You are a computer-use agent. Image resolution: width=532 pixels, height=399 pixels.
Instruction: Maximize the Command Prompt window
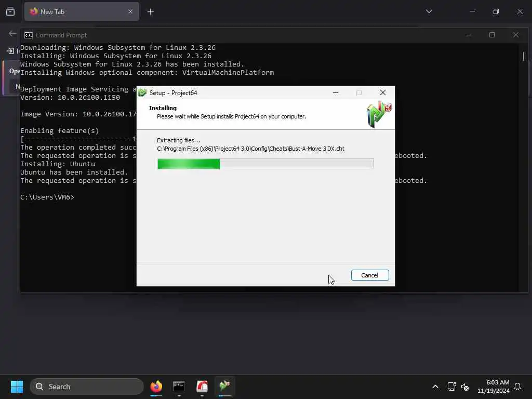point(492,35)
